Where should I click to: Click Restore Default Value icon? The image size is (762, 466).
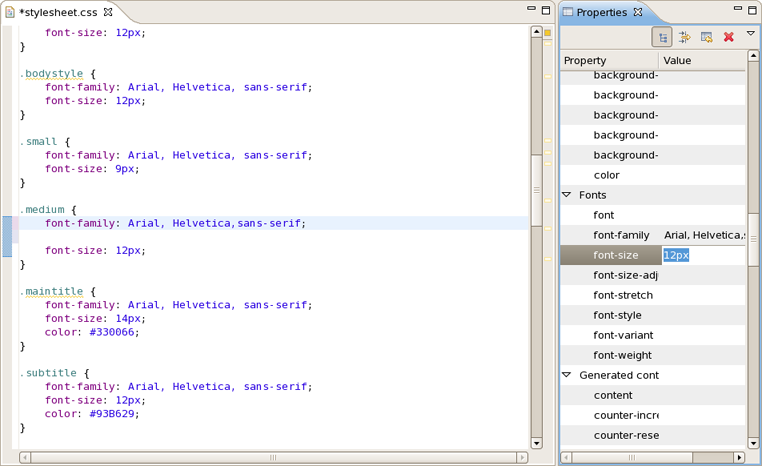pos(707,37)
